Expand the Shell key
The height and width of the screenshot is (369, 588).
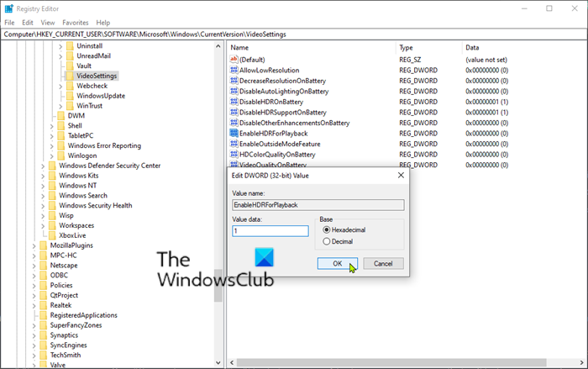(x=52, y=126)
